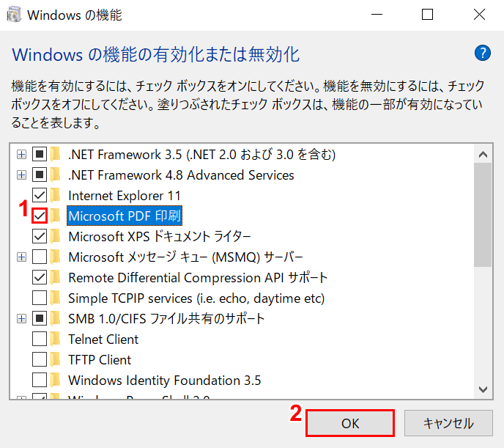This screenshot has height=448, width=504.
Task: Expand the SMB 1.0/CIFS ファイル共有 node
Action: click(21, 319)
